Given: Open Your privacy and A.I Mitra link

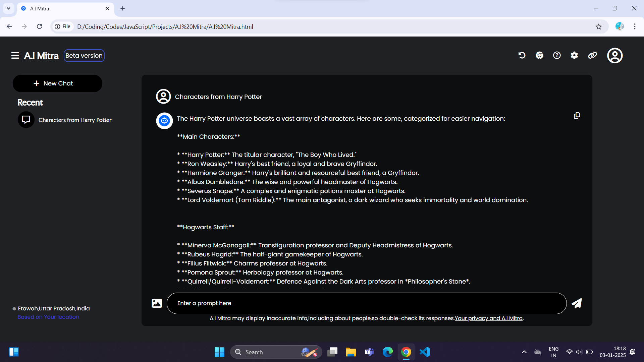Looking at the screenshot, I should 489,318.
